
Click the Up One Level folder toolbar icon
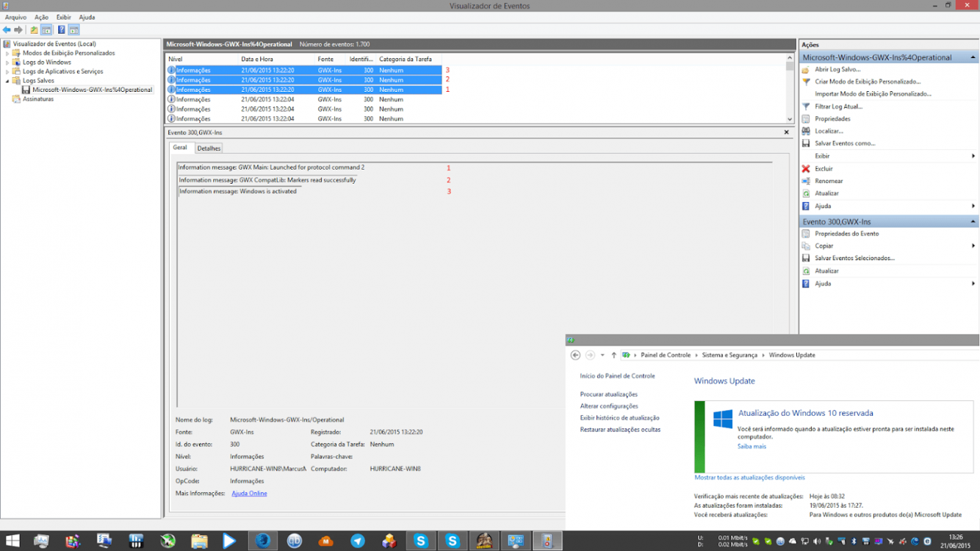pyautogui.click(x=34, y=30)
